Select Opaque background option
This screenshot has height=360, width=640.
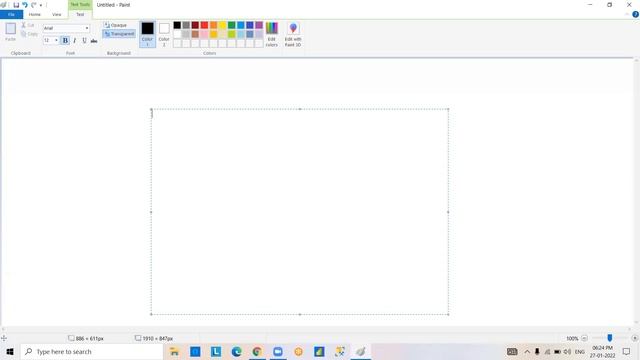(x=116, y=25)
